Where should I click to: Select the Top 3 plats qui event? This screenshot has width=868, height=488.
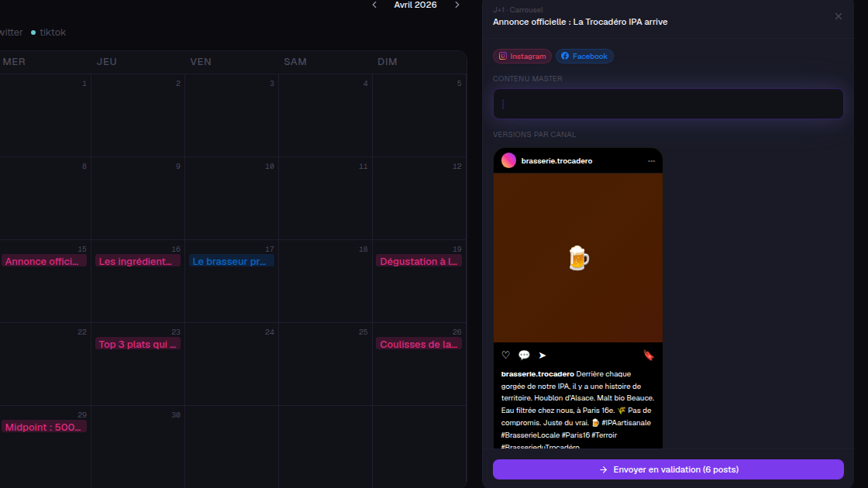[138, 344]
